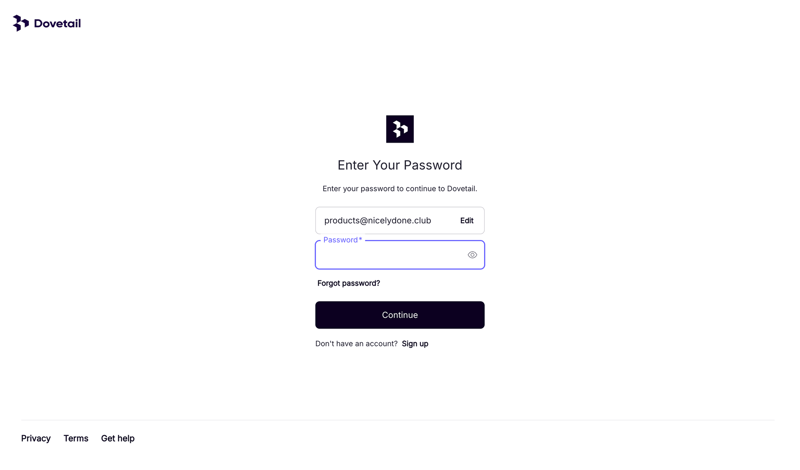Click the Dovetail logo icon in the header

point(20,23)
